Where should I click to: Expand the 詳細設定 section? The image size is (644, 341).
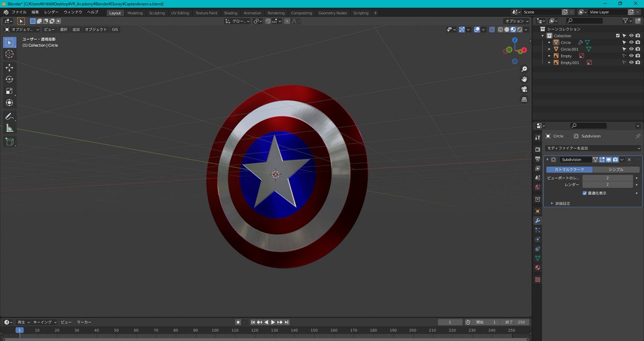(552, 204)
